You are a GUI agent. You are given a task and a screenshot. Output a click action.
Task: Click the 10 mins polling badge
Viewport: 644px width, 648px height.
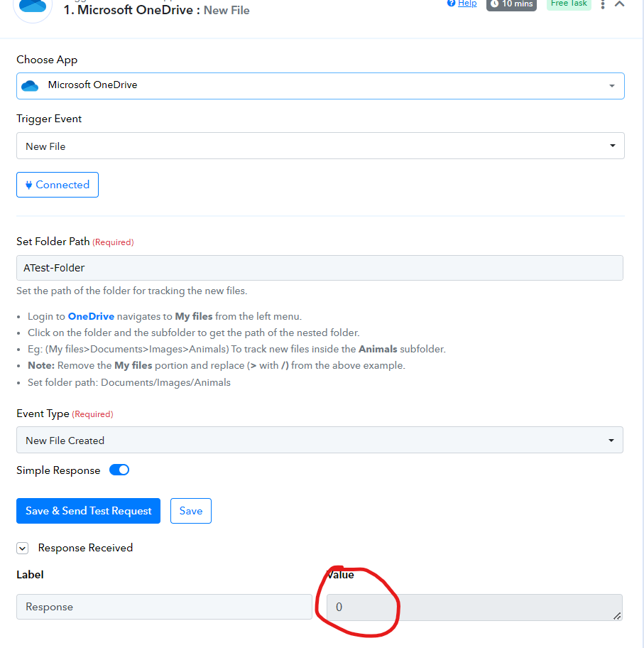pyautogui.click(x=511, y=4)
